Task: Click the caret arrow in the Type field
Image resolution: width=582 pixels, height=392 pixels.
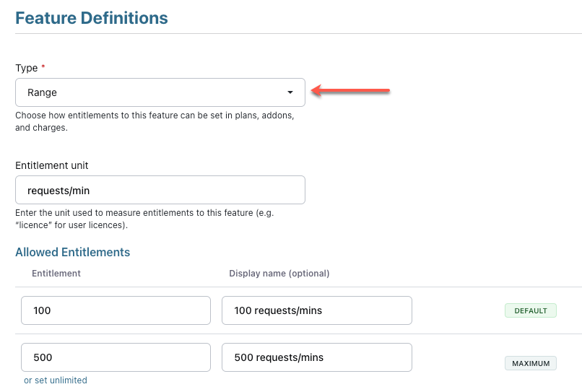Action: tap(290, 92)
